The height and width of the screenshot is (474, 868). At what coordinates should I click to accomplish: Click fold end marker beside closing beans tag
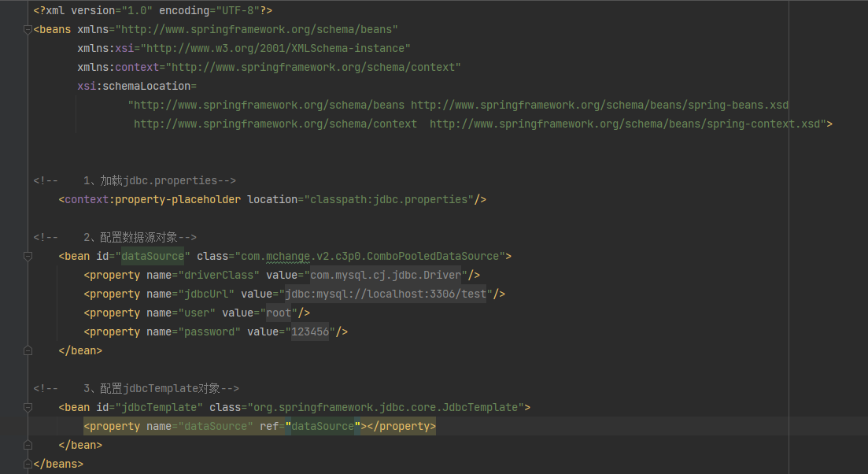pos(28,464)
